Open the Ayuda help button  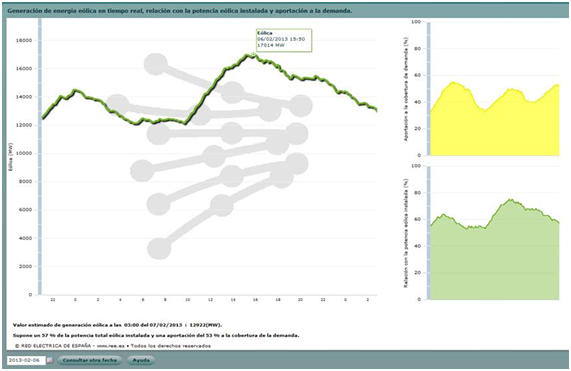coord(141,360)
